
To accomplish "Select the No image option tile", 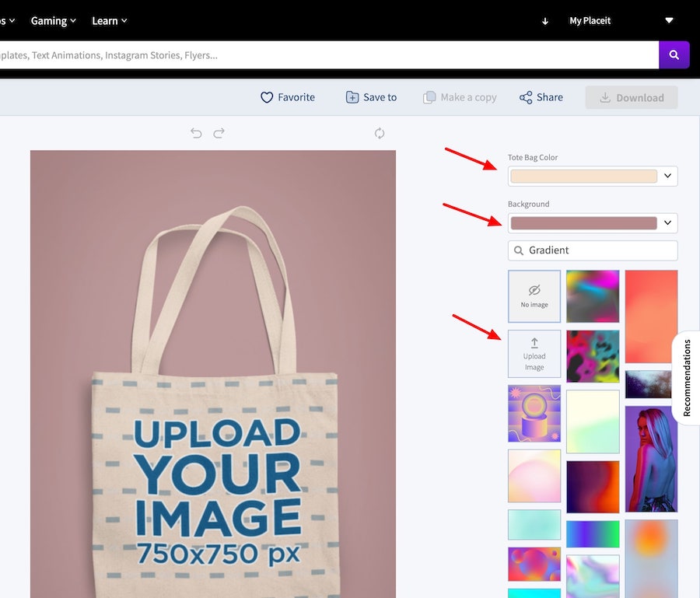I will [x=534, y=296].
